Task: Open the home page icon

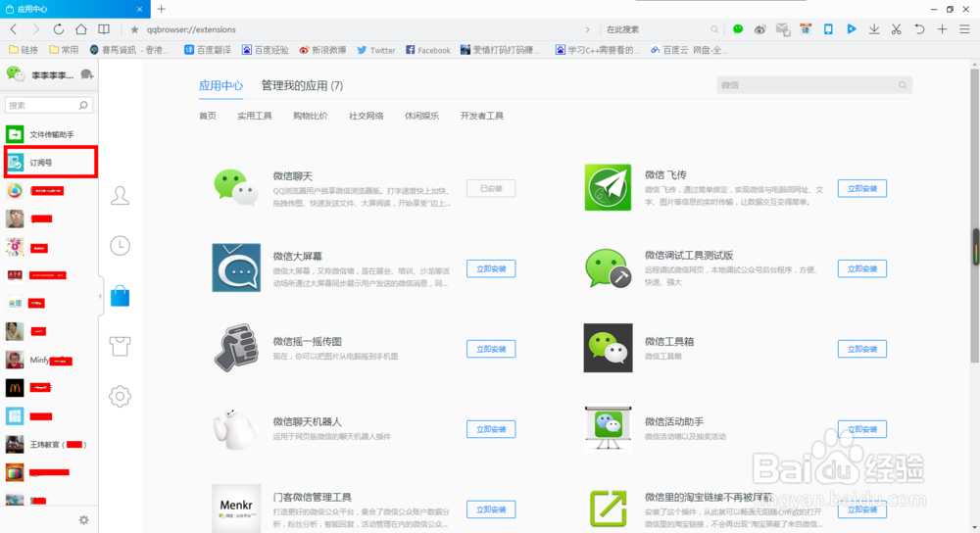Action: (x=81, y=29)
